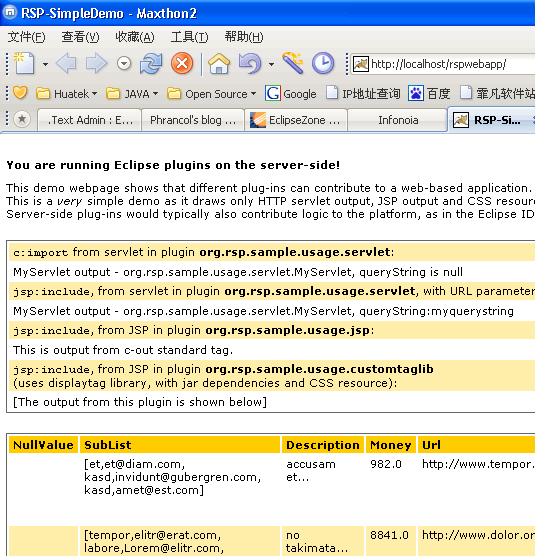Refresh the page with the Refresh icon
Image resolution: width=535 pixels, height=556 pixels.
pos(151,64)
